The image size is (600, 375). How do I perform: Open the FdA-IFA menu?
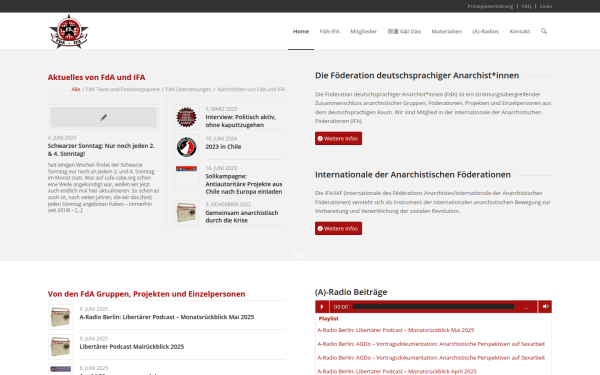[x=329, y=31]
